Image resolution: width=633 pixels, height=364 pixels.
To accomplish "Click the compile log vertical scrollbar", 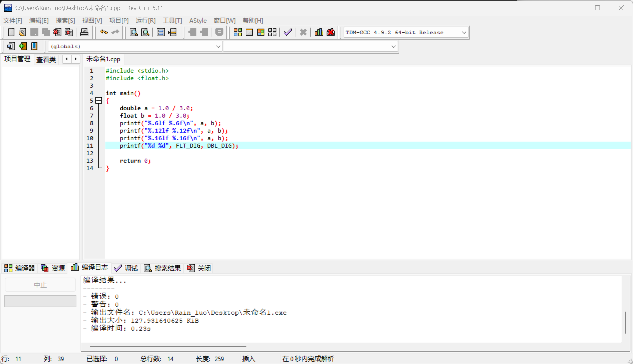I will click(x=626, y=322).
